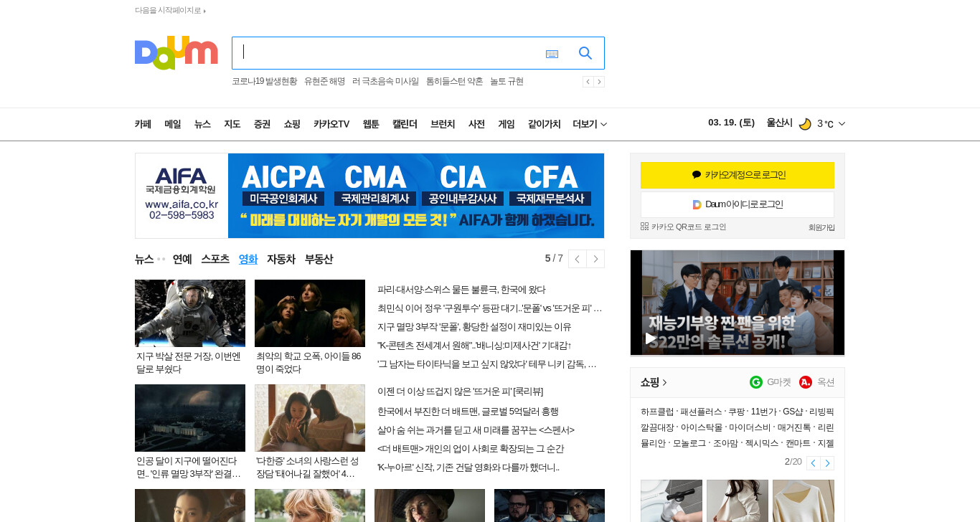
Task: Open 웹툰 in navigation bar
Action: [x=371, y=124]
